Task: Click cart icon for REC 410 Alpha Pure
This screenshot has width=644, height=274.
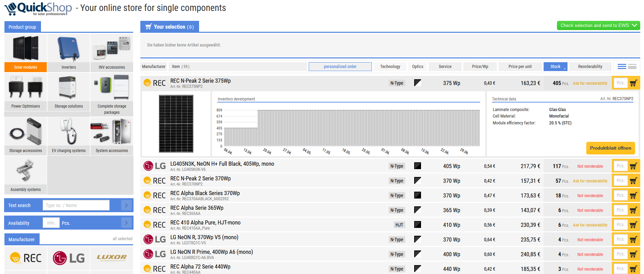Action: click(x=633, y=225)
